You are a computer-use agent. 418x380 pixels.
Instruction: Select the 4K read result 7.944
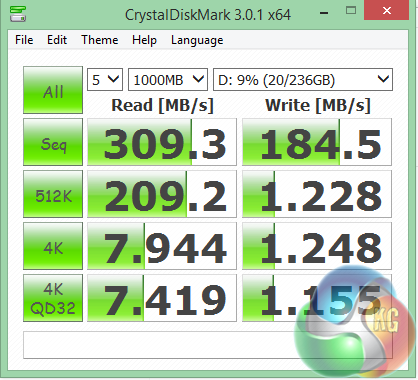pyautogui.click(x=162, y=246)
